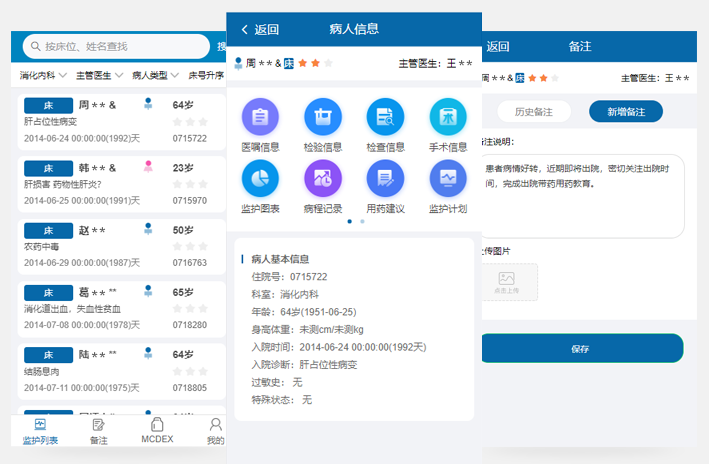The image size is (709, 464).
Task: Open 监护计划 monitoring plan icon
Action: tap(447, 179)
